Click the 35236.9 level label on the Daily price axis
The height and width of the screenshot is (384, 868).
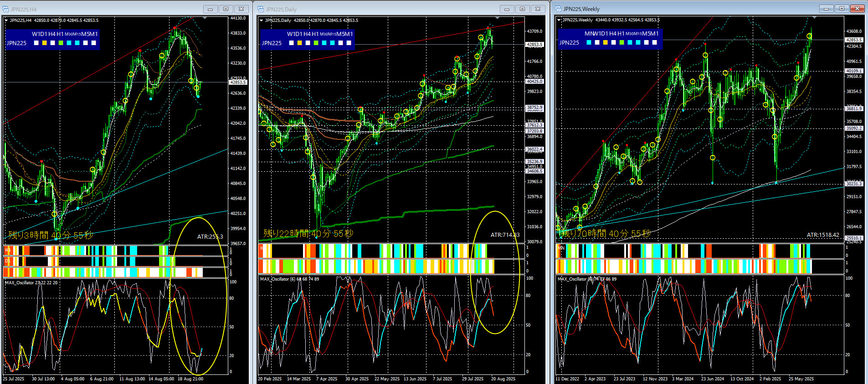(534, 162)
